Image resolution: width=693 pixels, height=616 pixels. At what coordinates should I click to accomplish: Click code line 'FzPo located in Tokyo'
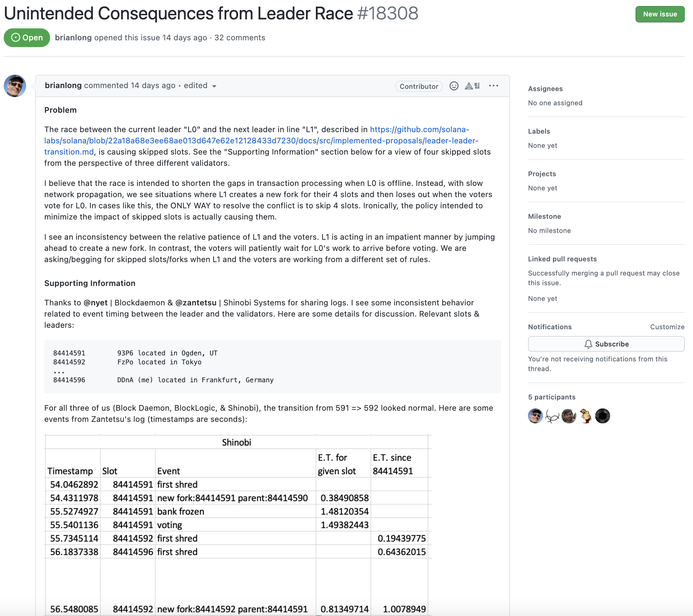159,362
